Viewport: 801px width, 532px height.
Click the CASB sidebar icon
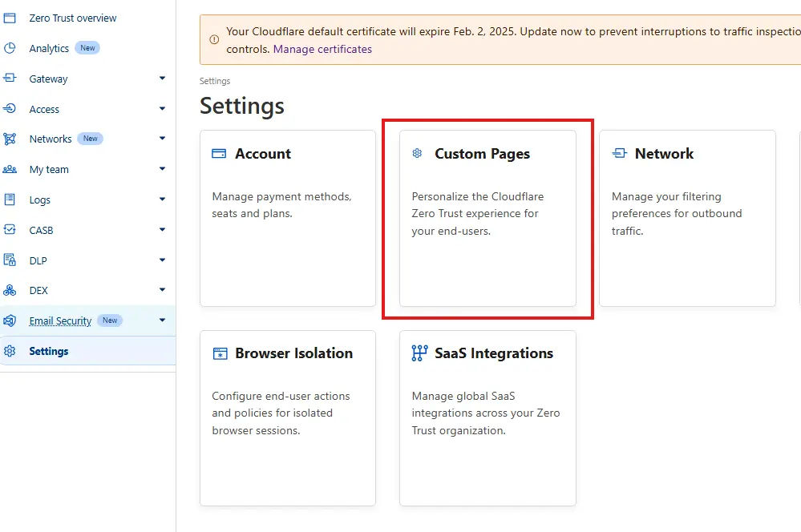pos(10,230)
